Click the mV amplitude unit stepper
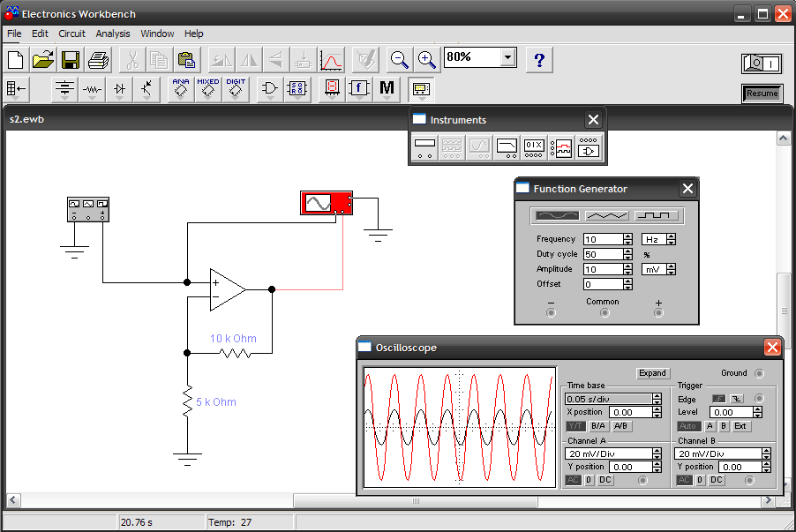Screen dimensions: 796x532 tap(671, 270)
